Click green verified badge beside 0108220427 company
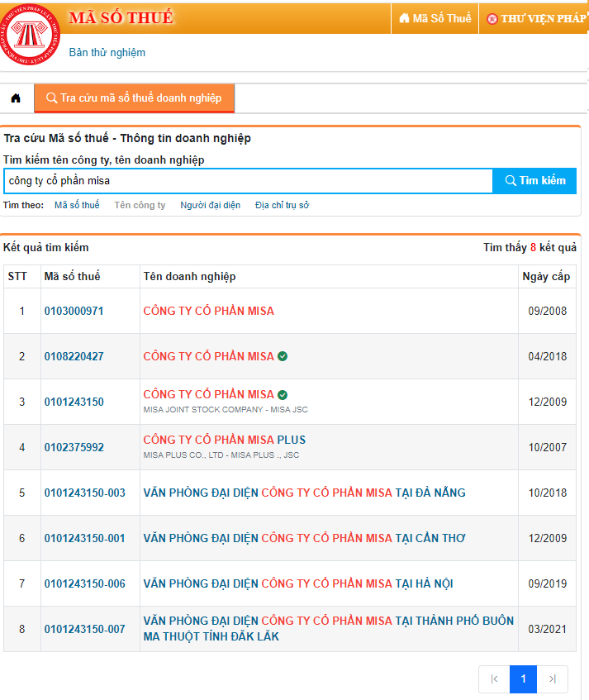The height and width of the screenshot is (700, 589). [283, 356]
